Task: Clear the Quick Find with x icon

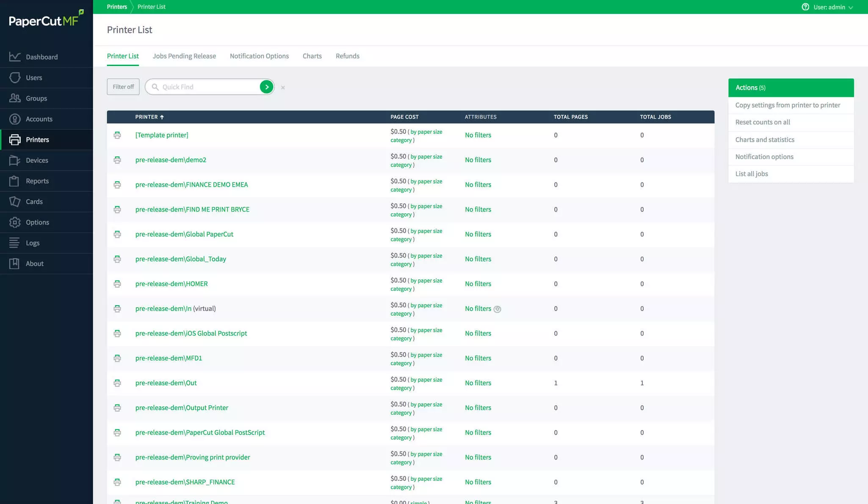Action: pyautogui.click(x=283, y=88)
